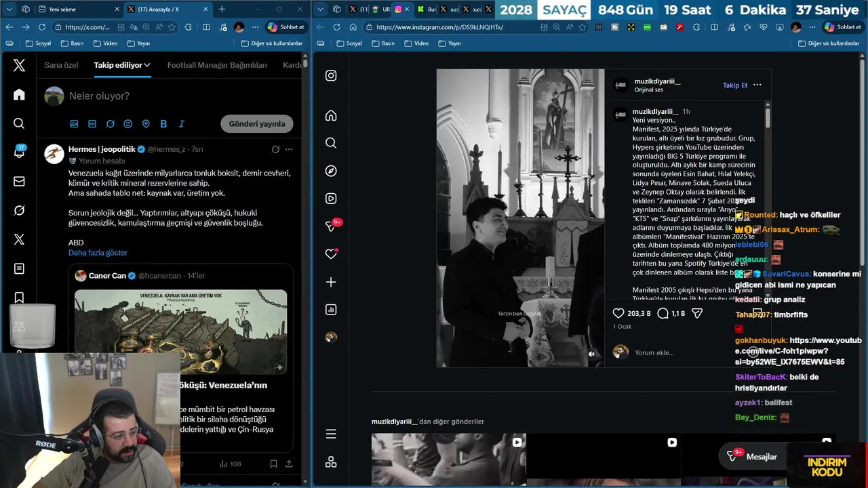This screenshot has height=488, width=868.
Task: Open tab actions chevron in Instagram window
Action: pyautogui.click(x=321, y=9)
